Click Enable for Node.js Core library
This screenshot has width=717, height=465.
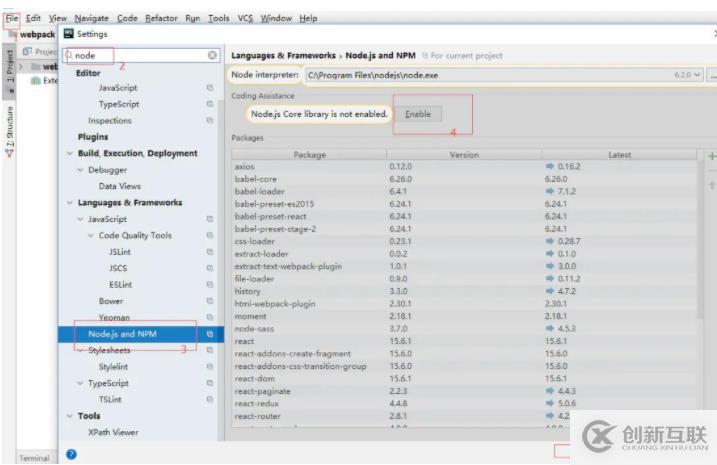pyautogui.click(x=418, y=114)
